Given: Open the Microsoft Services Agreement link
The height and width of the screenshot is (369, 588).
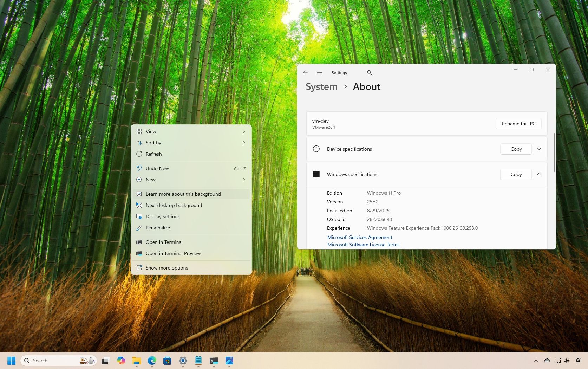Looking at the screenshot, I should (x=360, y=237).
